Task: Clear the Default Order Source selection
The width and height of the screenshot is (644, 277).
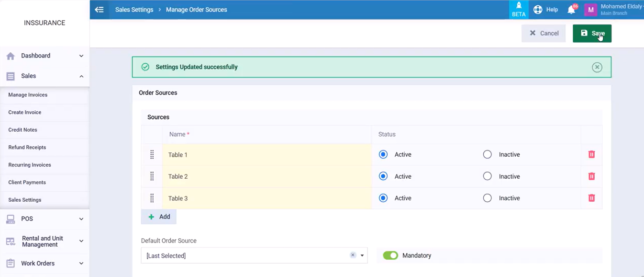Action: coord(353,255)
